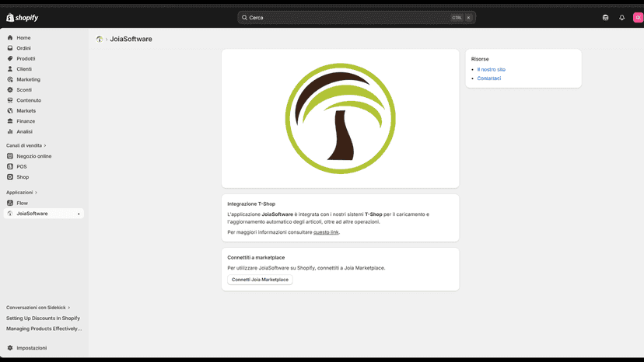644x362 pixels.
Task: Open the pink account avatar
Action: pos(639,18)
